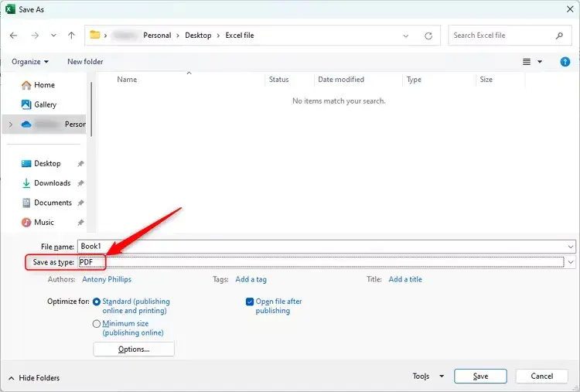Open the Tools dropdown
Screen dimensions: 580x392
pyautogui.click(x=428, y=377)
